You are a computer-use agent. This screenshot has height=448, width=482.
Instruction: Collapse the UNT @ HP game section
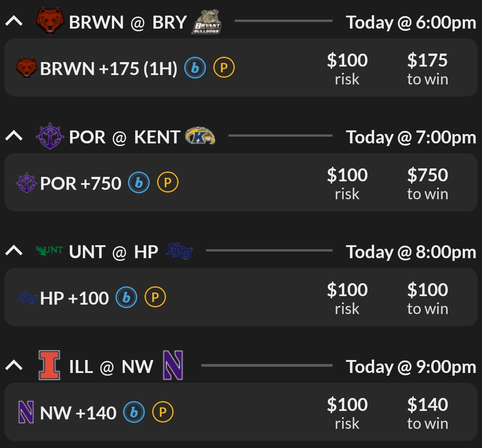[x=14, y=251]
